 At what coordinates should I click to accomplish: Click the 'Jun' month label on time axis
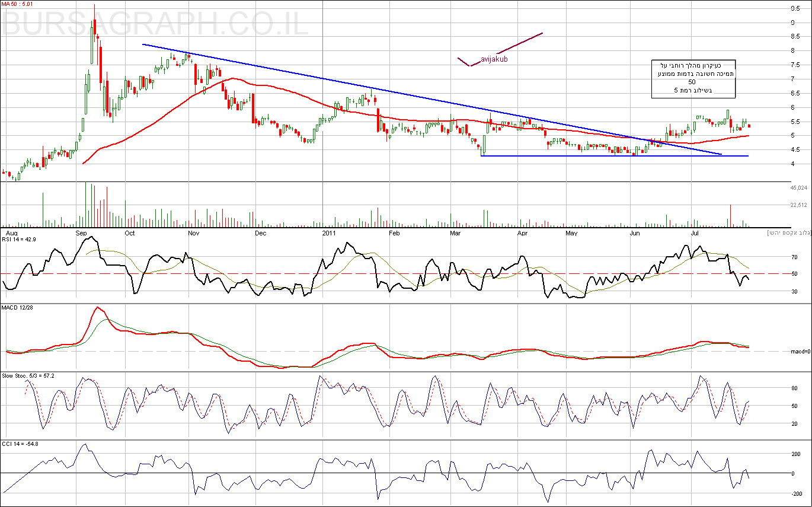click(635, 234)
